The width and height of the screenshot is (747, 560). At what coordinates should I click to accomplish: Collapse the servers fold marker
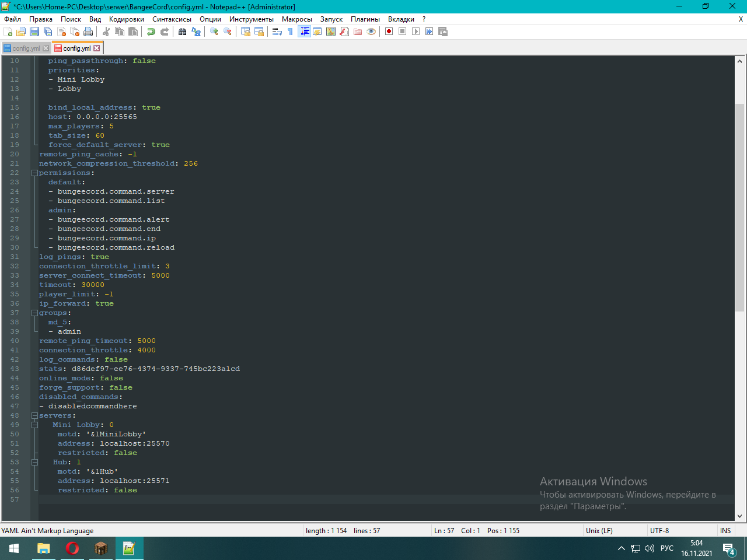(34, 415)
